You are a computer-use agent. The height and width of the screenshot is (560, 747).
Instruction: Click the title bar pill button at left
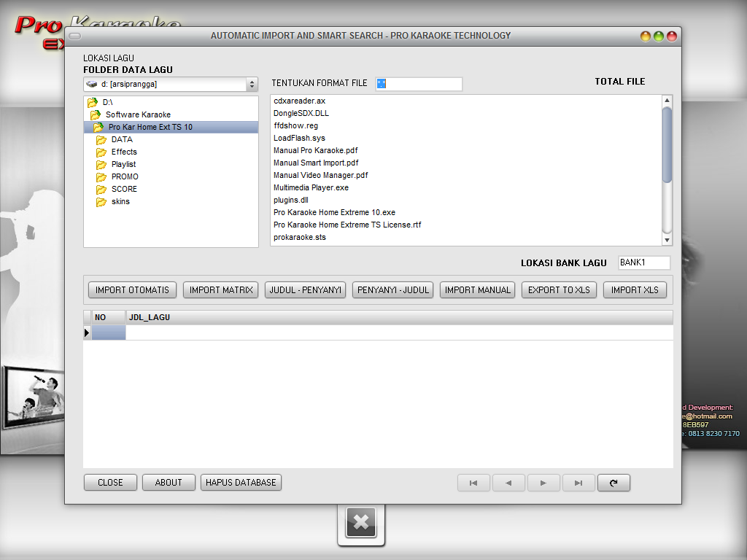pos(75,36)
